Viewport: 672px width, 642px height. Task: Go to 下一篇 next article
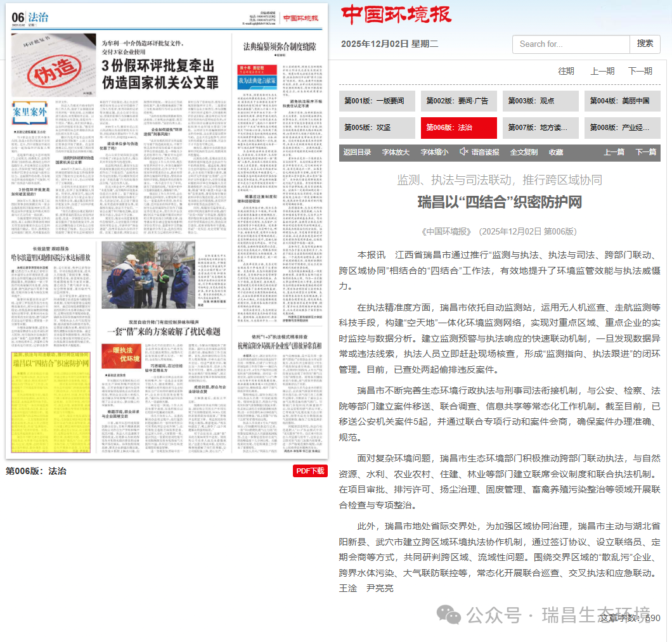click(645, 152)
